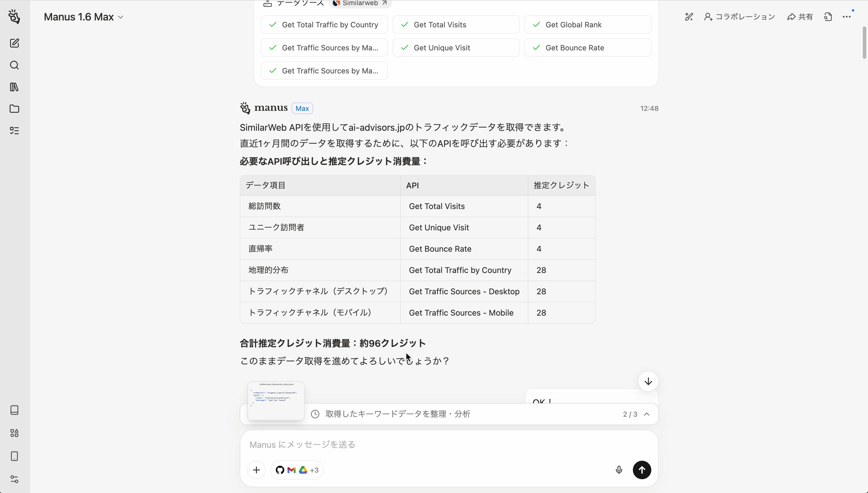The height and width of the screenshot is (493, 868).
Task: Open the library icon in sidebar
Action: click(14, 87)
